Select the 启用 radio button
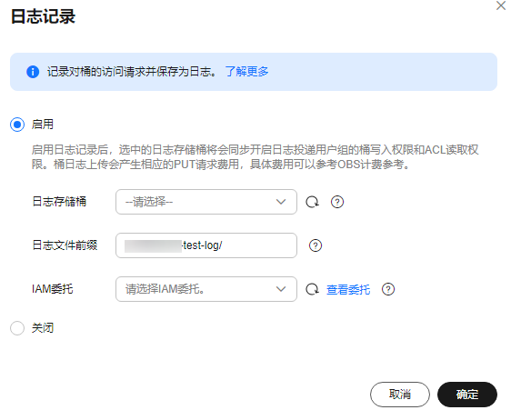The width and height of the screenshot is (521, 420). pos(17,125)
